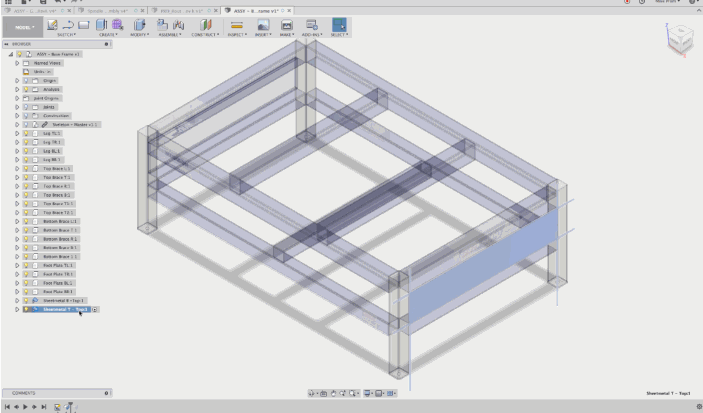Hide the Foot Plate TL:1 component
Screen dimensions: 703x413
click(x=26, y=265)
